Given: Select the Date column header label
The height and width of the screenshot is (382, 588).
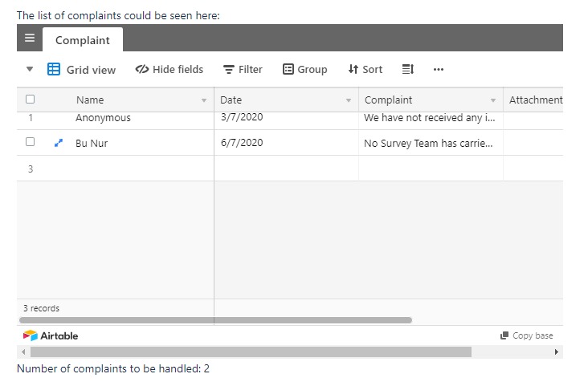Looking at the screenshot, I should 231,100.
